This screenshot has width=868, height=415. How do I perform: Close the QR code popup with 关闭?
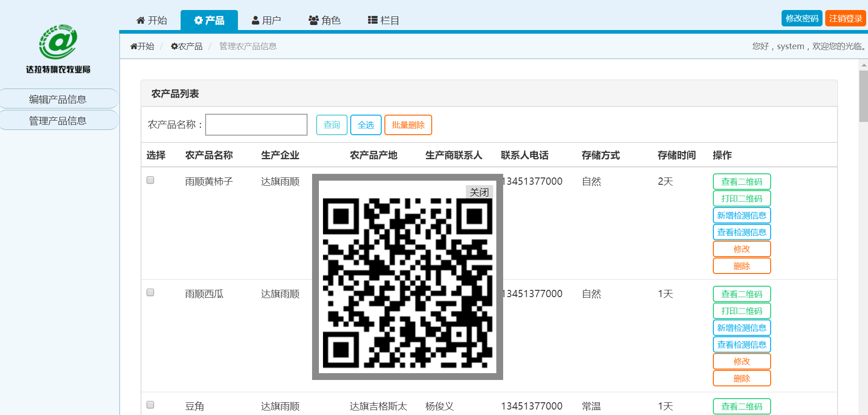pyautogui.click(x=479, y=192)
